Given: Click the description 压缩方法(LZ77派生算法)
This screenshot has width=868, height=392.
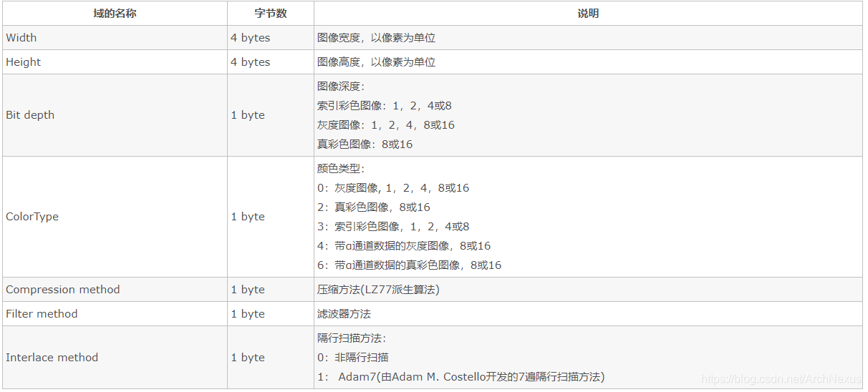Looking at the screenshot, I should click(x=378, y=290).
